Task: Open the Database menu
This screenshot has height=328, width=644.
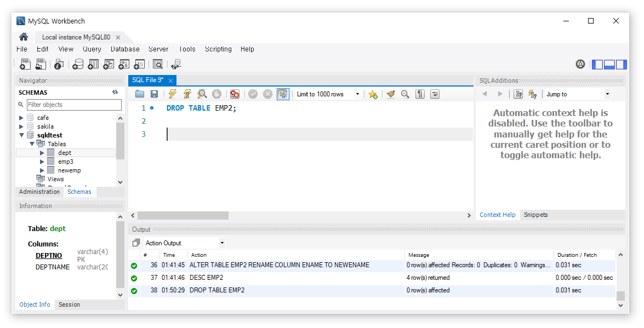Action: point(125,49)
